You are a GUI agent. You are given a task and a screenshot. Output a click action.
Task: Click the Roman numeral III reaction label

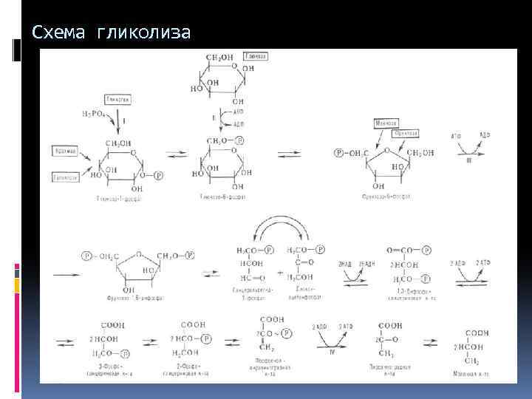469,160
